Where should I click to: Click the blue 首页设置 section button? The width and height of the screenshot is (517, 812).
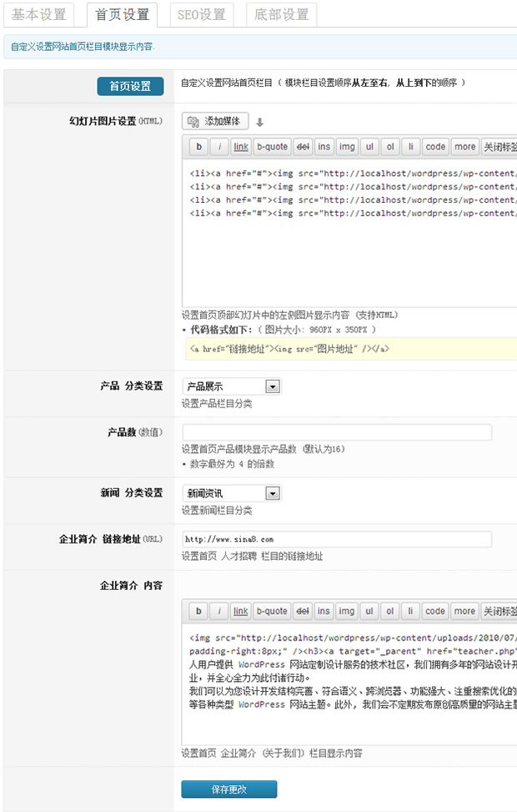coord(130,86)
